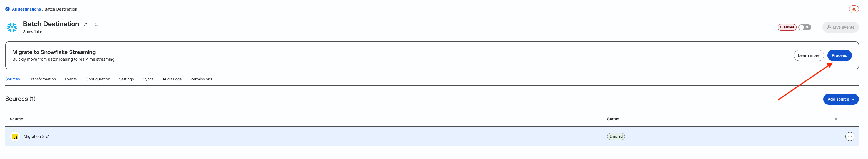Click the Learn more button
Screen dimensions: 868x159
coord(808,56)
